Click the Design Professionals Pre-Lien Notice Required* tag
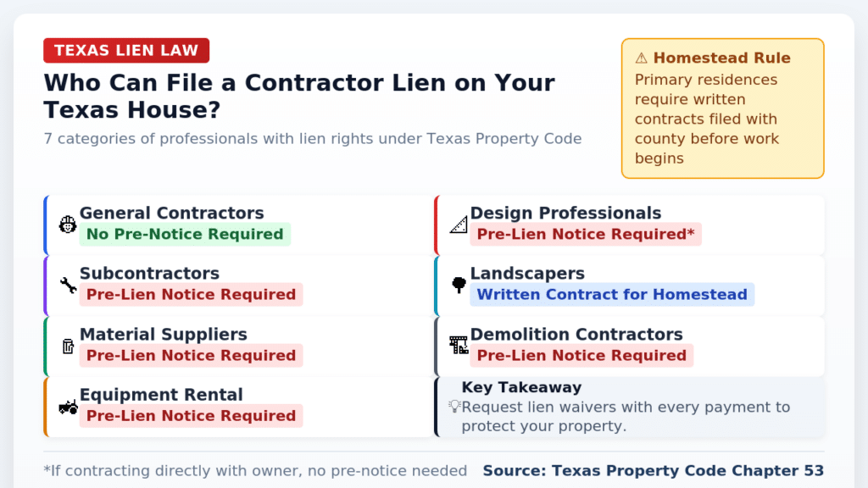The height and width of the screenshot is (488, 868). point(586,235)
